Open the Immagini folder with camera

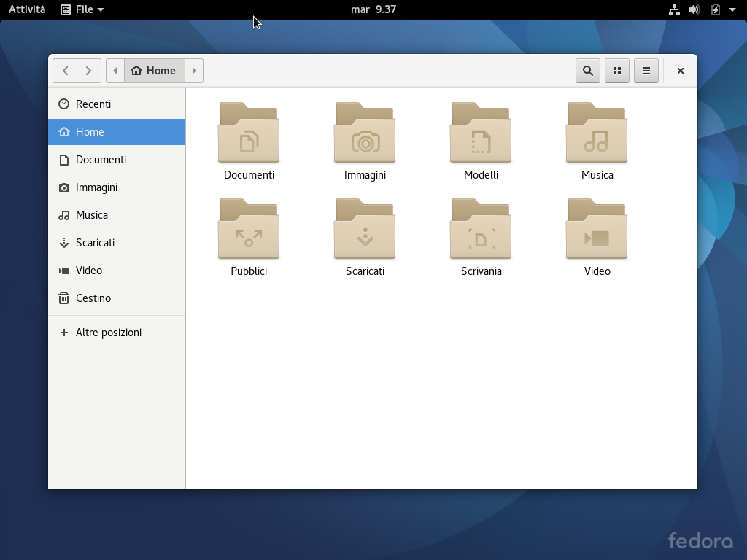(365, 133)
